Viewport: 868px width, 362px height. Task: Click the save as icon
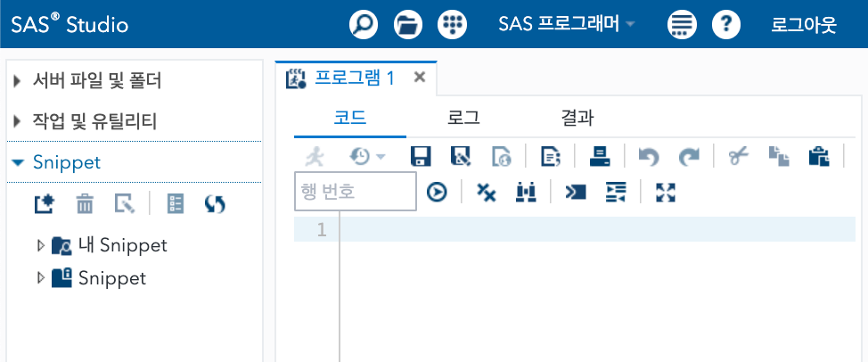coord(461,157)
